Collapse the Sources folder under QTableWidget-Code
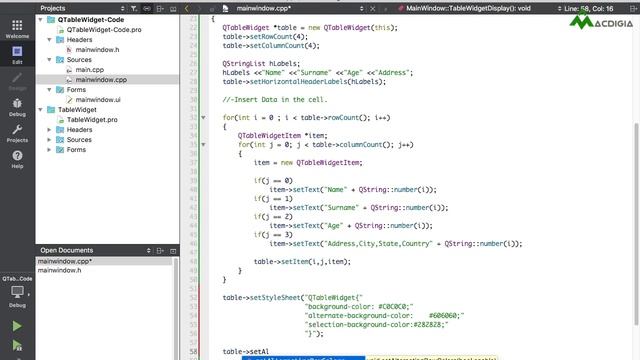Screen dimensions: 640x360 (49, 60)
